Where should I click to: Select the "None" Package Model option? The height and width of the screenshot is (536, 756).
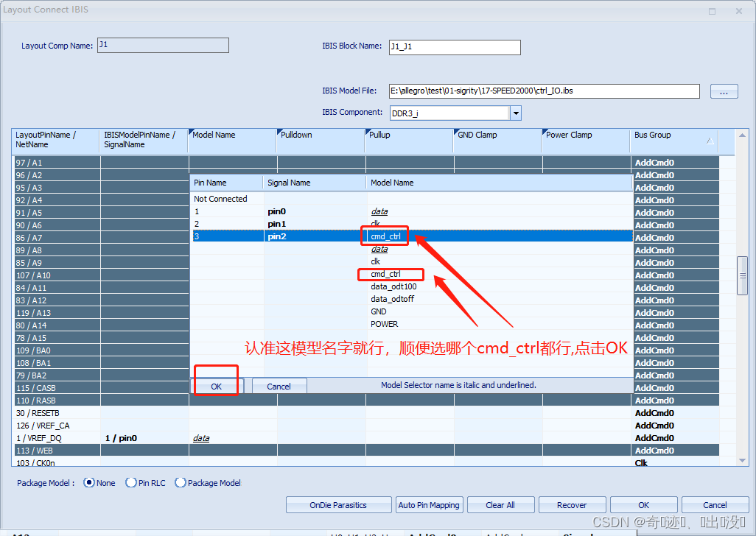[90, 482]
